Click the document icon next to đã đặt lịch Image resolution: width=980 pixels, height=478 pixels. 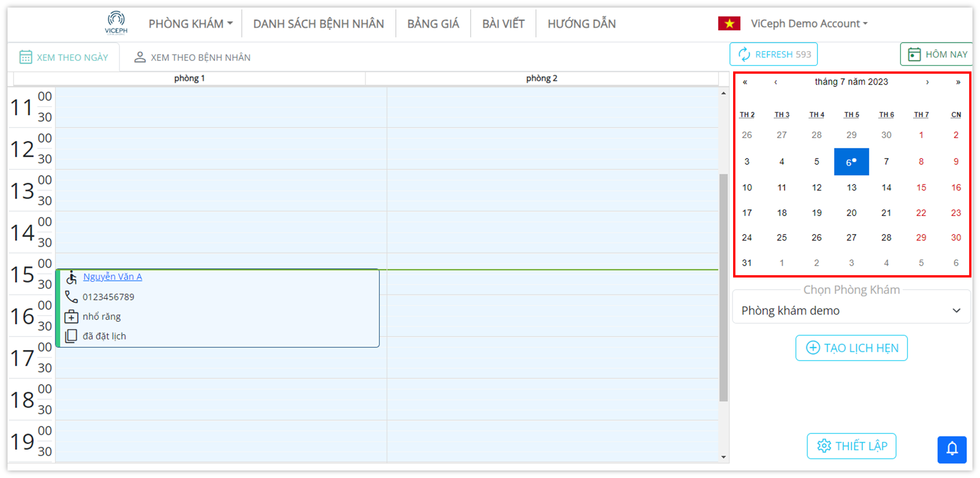[x=70, y=335]
